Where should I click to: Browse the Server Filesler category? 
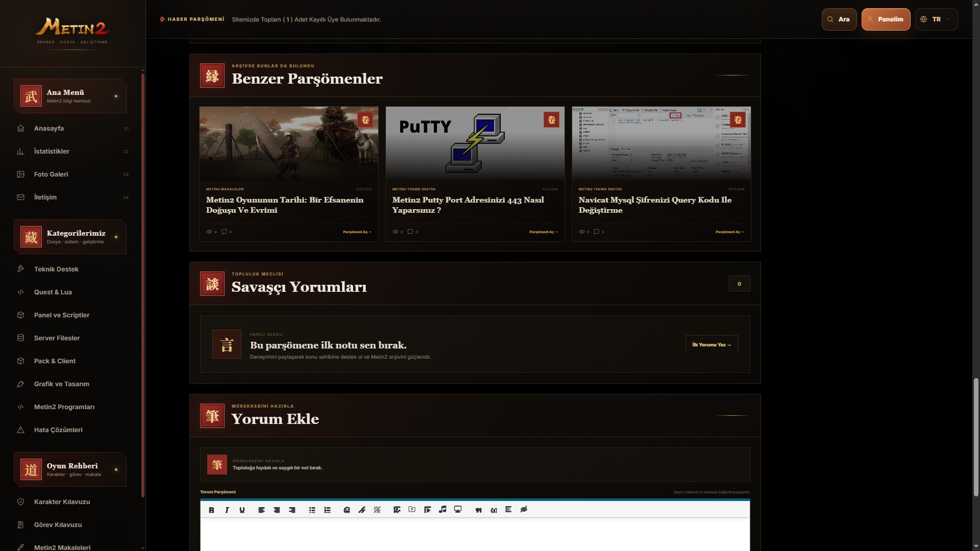coord(72,338)
